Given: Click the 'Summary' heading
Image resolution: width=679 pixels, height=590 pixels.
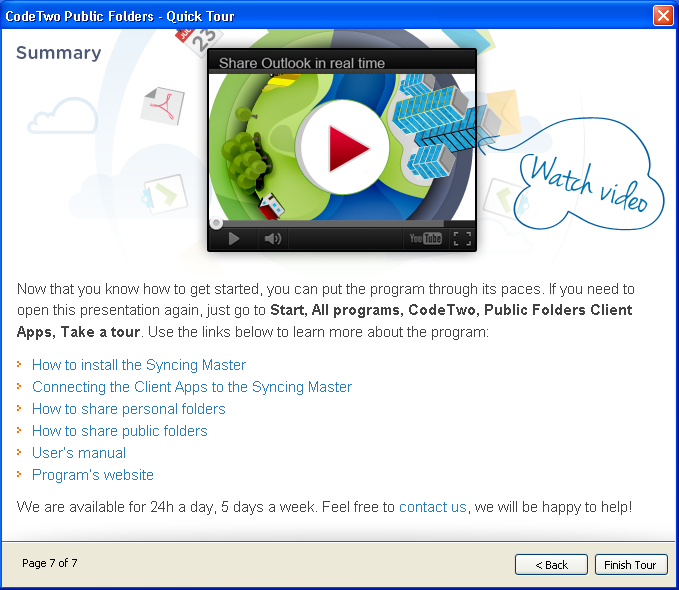Looking at the screenshot, I should [x=58, y=53].
